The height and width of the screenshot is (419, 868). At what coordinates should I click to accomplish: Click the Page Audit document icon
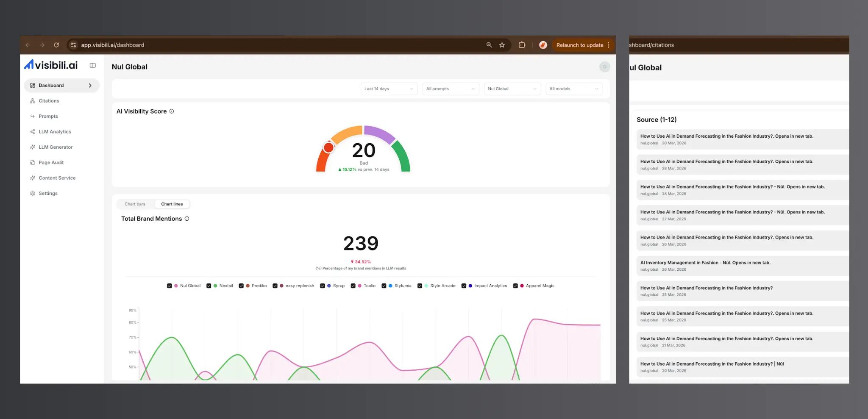tap(33, 163)
